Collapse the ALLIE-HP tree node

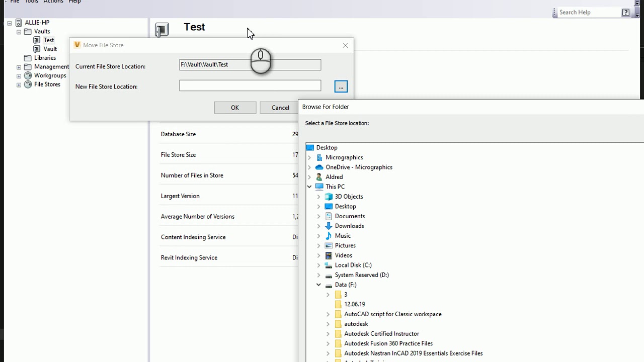coord(10,23)
